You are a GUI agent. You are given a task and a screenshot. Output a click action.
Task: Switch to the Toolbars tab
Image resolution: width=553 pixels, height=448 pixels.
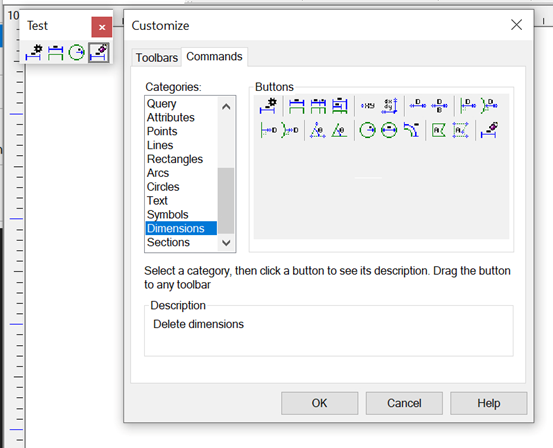(157, 57)
